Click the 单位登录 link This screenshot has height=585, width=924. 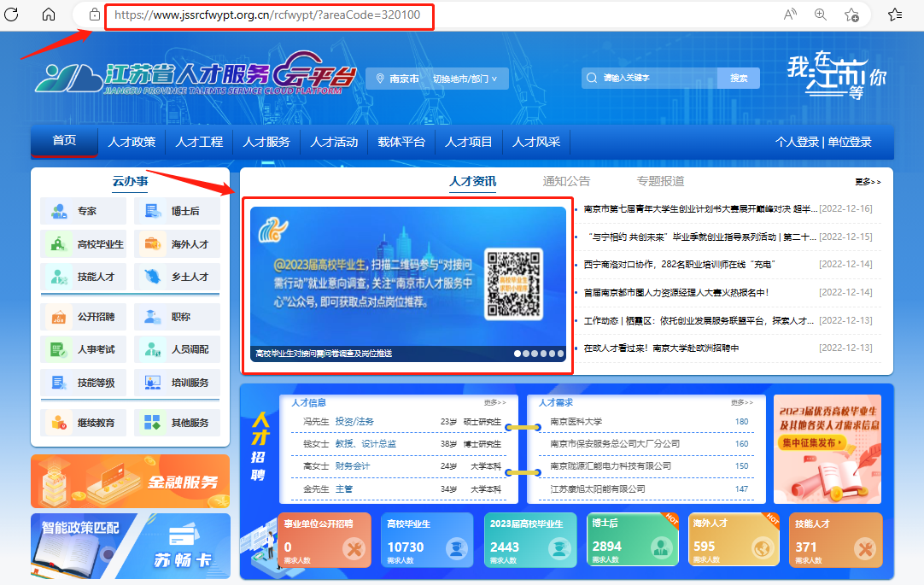(x=849, y=142)
